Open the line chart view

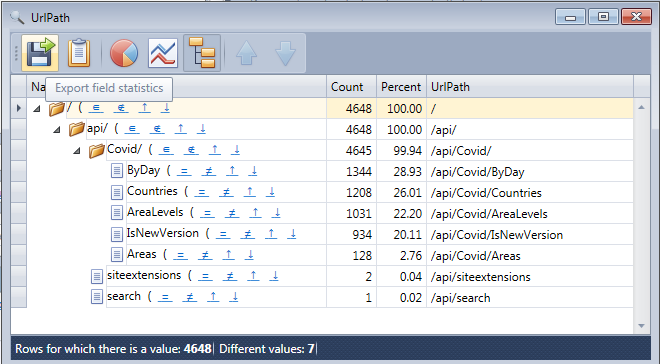click(162, 53)
